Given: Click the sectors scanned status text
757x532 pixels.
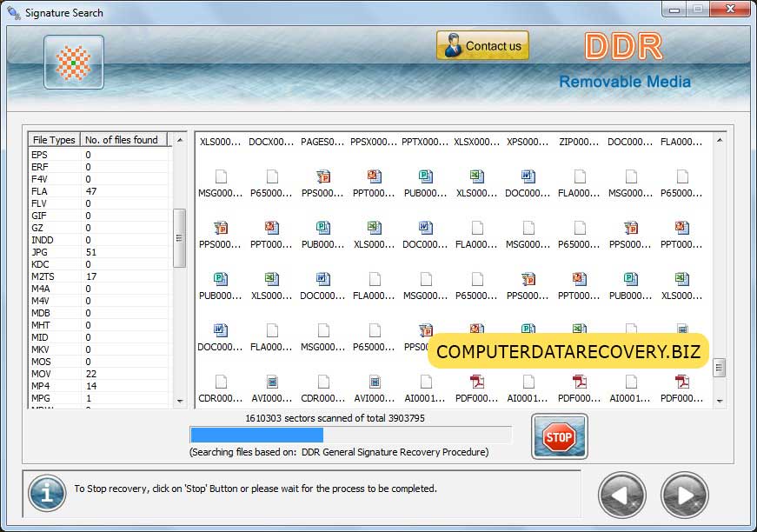Looking at the screenshot, I should pos(335,418).
